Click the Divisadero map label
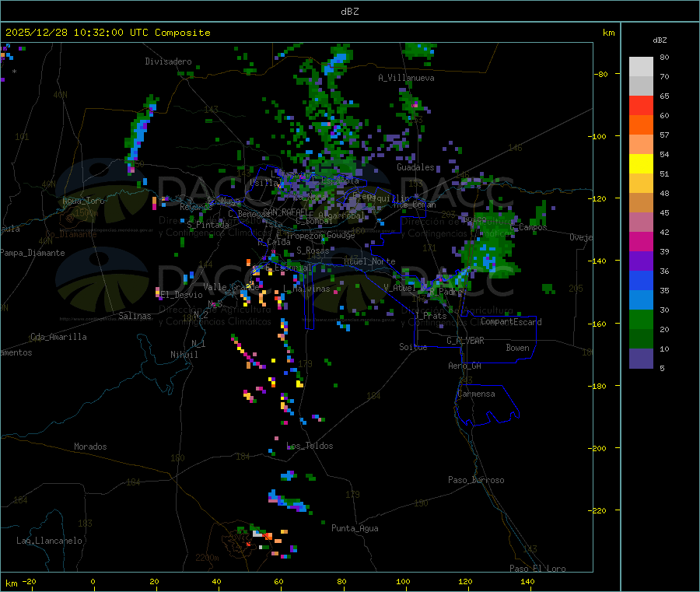The height and width of the screenshot is (592, 700). (x=168, y=61)
